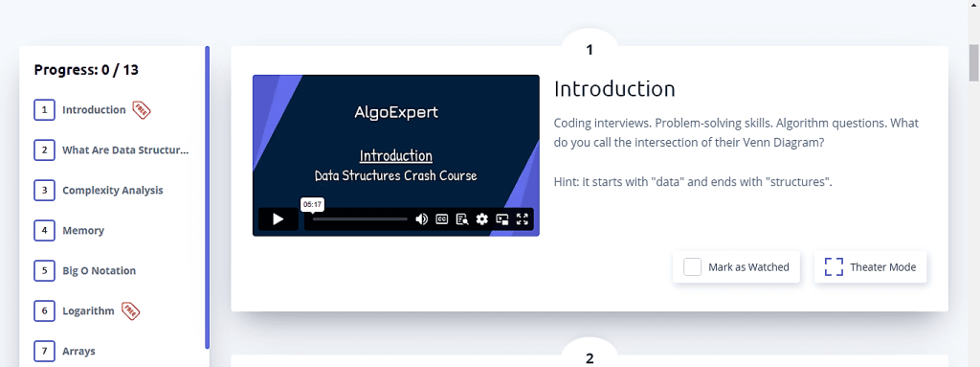
Task: Click the Introduction heading text
Action: (614, 89)
